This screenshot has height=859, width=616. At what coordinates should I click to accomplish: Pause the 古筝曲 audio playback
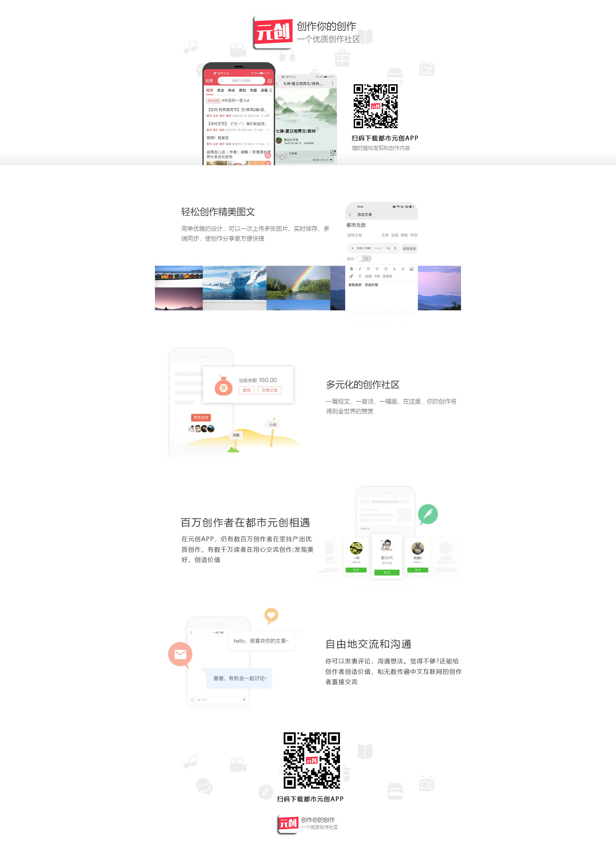[x=282, y=157]
